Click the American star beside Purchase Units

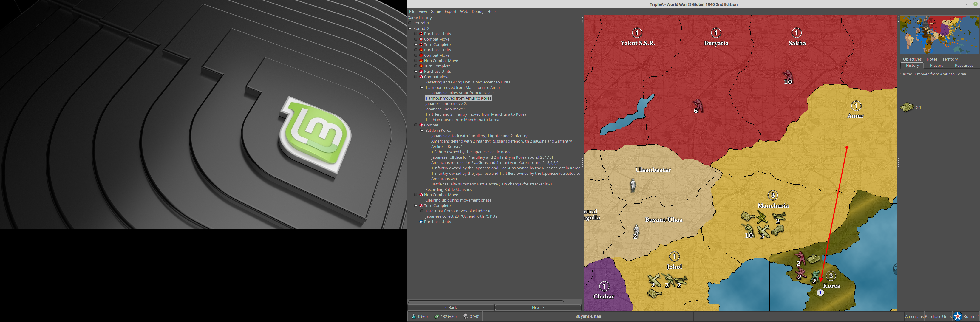click(421, 222)
